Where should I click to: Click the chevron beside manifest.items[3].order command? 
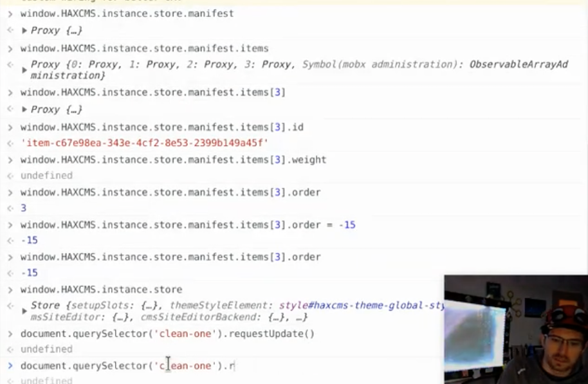tap(9, 192)
